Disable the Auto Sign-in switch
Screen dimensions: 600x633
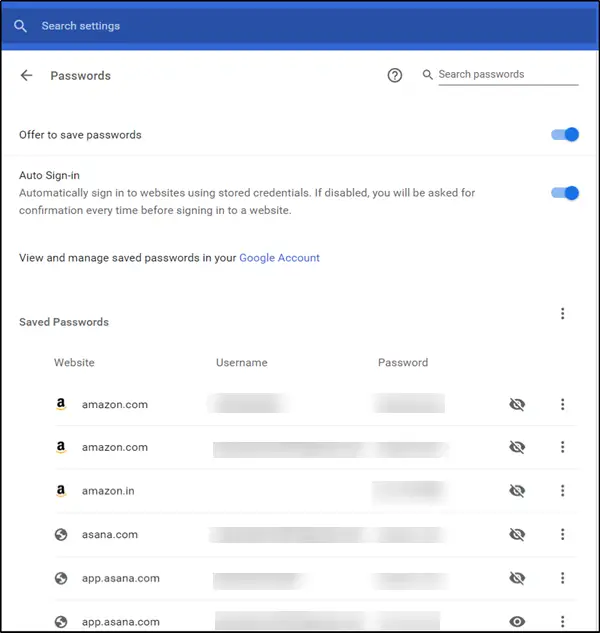(x=566, y=193)
